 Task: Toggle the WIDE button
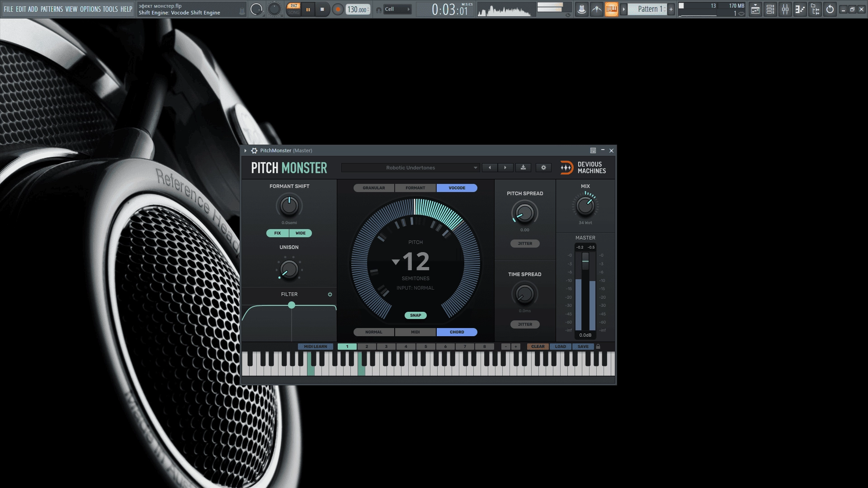point(301,233)
